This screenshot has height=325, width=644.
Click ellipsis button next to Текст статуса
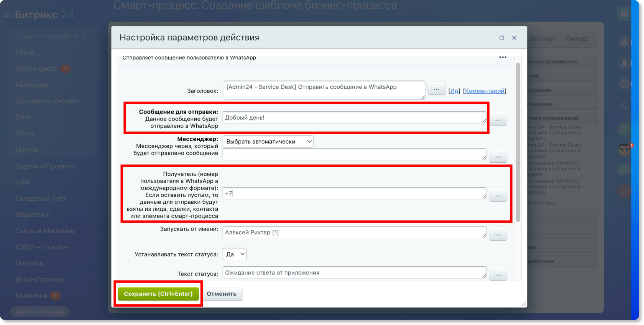[x=498, y=274]
